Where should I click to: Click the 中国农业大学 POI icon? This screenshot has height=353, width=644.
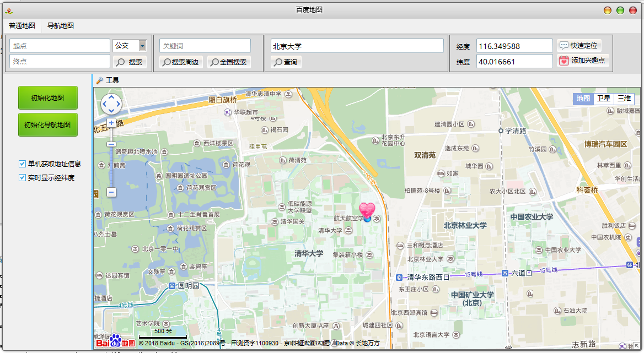click(x=539, y=249)
